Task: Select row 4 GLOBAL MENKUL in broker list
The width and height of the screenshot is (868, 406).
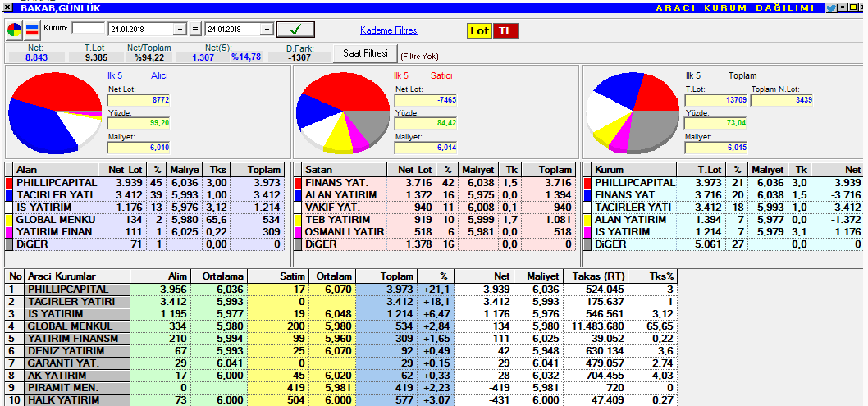Action: coord(341,326)
